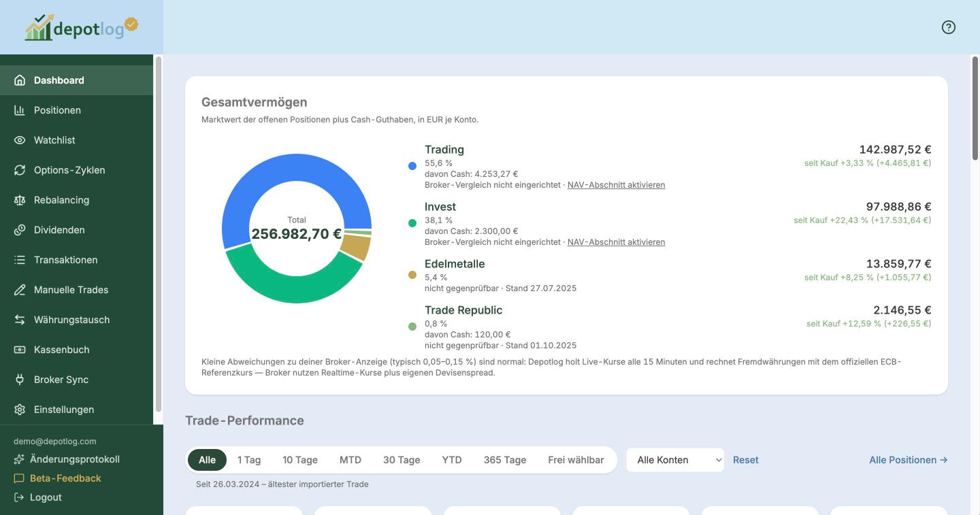
Task: Click the Manuelle Trades pencil icon
Action: tap(20, 290)
